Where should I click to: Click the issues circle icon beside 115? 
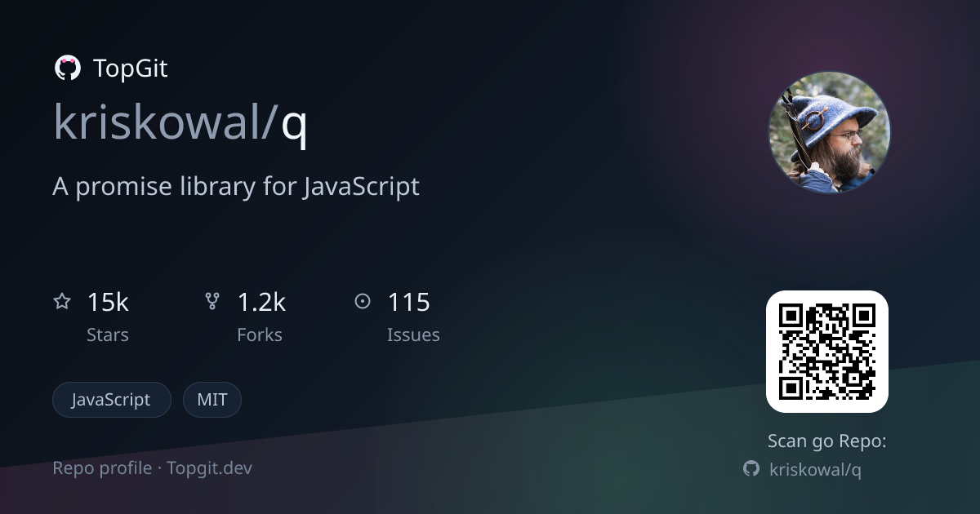click(363, 302)
